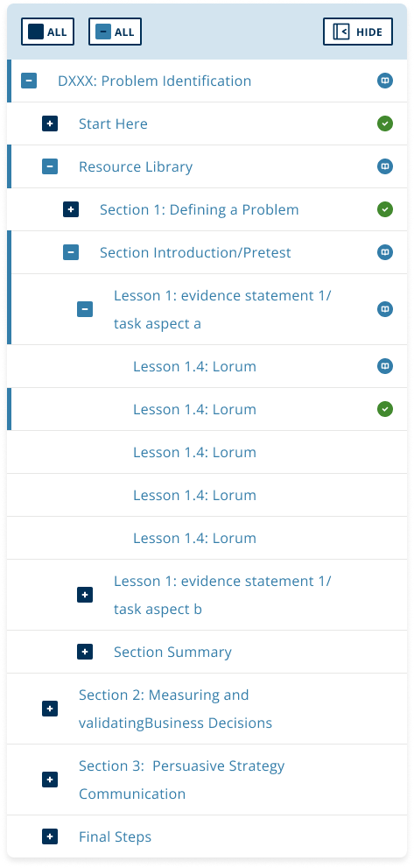The width and height of the screenshot is (414, 868).
Task: Click green checkmark icon next to Start Here
Action: tap(385, 123)
